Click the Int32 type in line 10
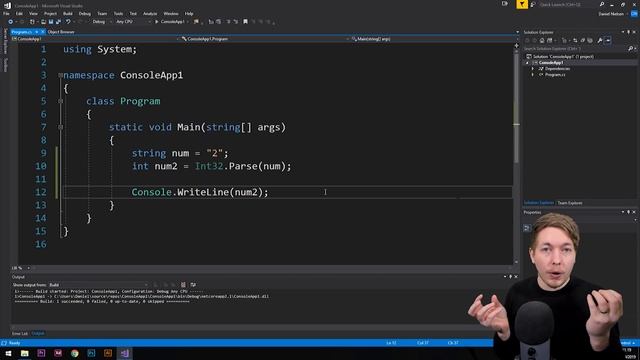Screen dimensions: 640x360 (x=209, y=166)
